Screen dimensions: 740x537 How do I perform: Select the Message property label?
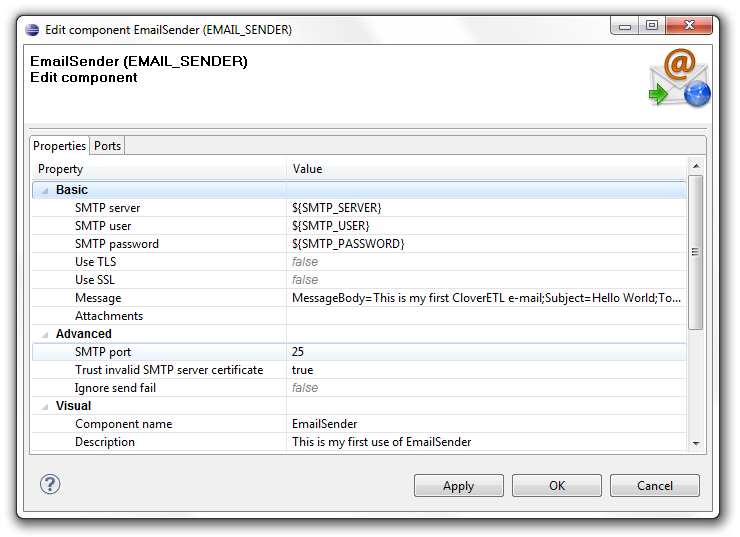click(x=98, y=298)
